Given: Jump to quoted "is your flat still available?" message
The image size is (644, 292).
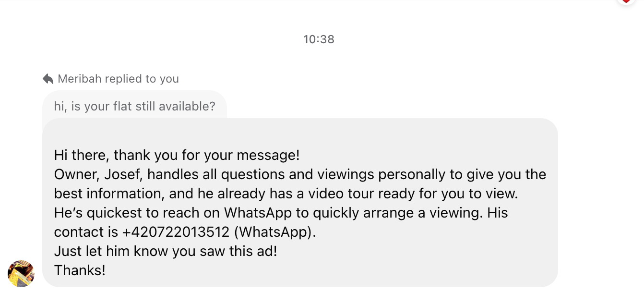Looking at the screenshot, I should point(134,106).
